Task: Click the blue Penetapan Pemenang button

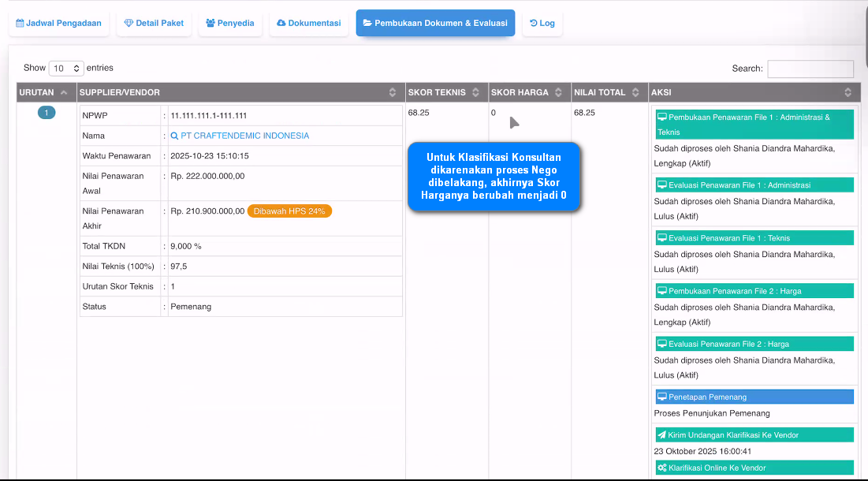Action: (x=754, y=397)
